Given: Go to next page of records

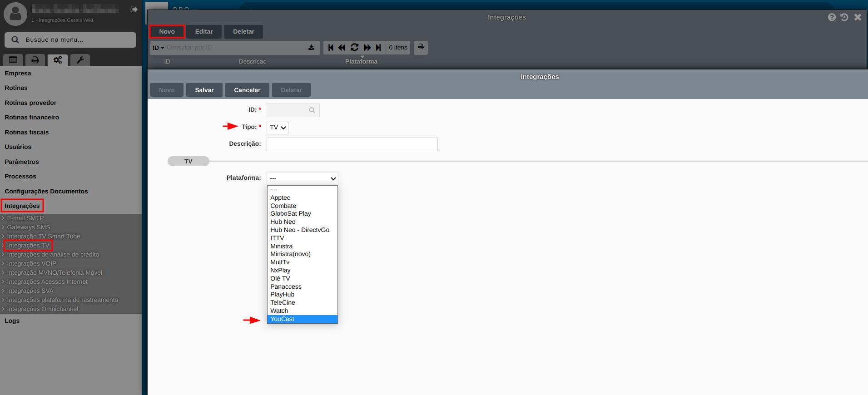Looking at the screenshot, I should (367, 48).
